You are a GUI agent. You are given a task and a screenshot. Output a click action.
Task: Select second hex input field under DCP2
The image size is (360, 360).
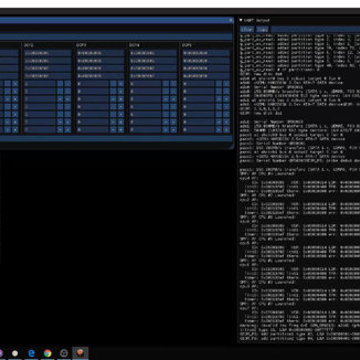[48, 61]
